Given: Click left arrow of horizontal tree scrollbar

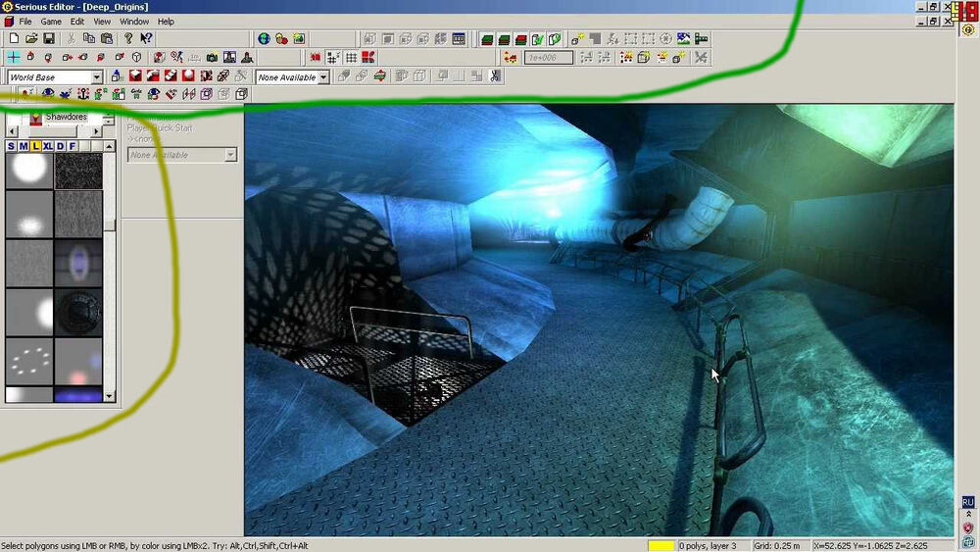Looking at the screenshot, I should (x=12, y=131).
